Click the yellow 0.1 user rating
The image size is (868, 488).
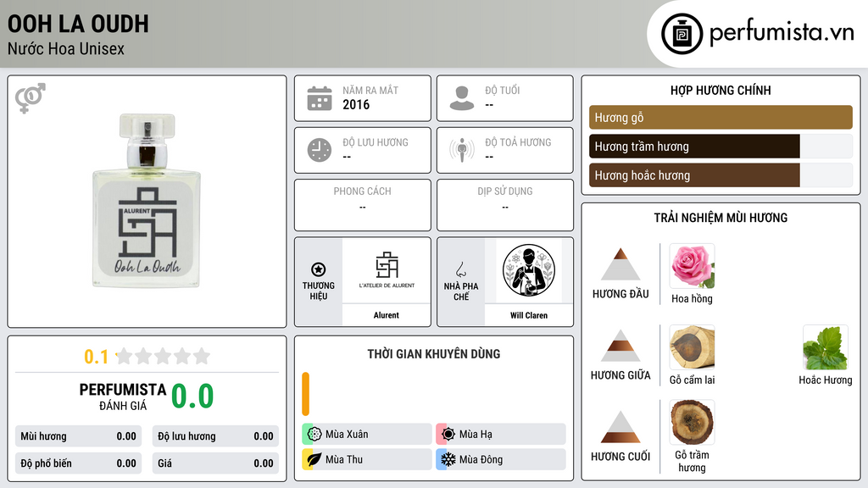coord(96,357)
